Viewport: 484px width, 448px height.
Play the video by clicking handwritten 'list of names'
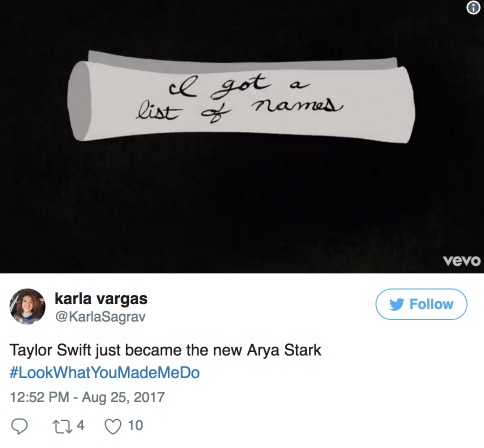(239, 111)
